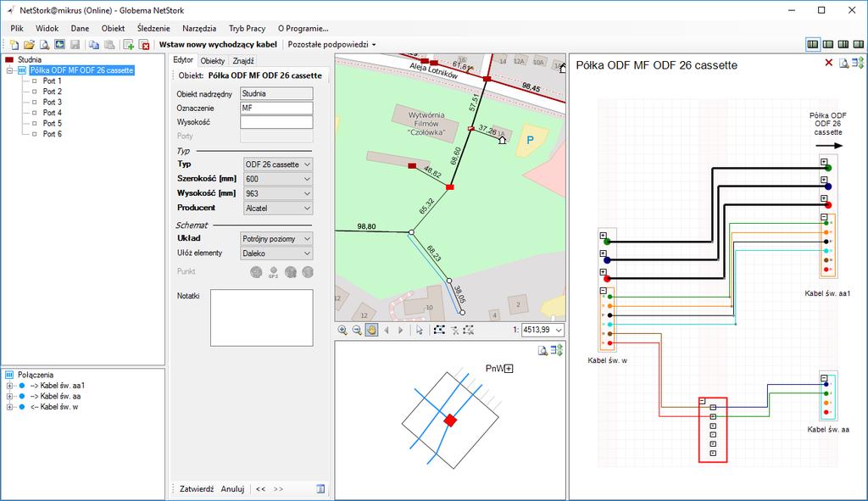Close the shelf schematic with red X
The width and height of the screenshot is (868, 501).
tap(829, 63)
